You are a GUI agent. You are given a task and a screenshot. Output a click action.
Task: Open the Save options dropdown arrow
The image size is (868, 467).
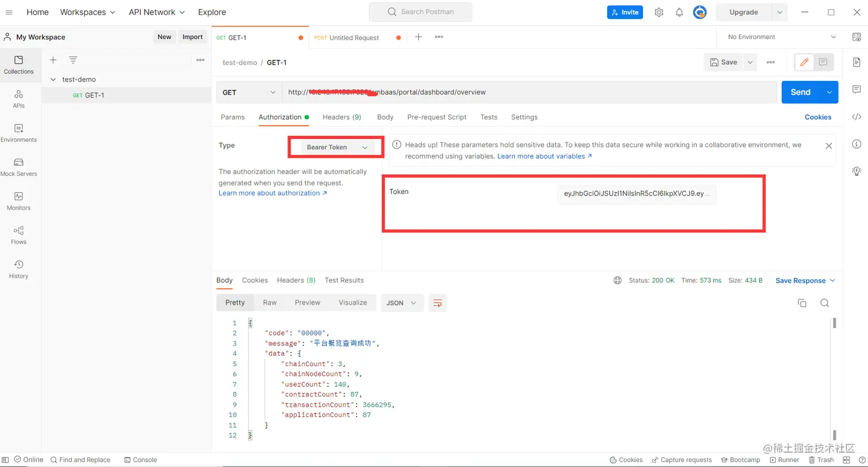[x=750, y=62]
